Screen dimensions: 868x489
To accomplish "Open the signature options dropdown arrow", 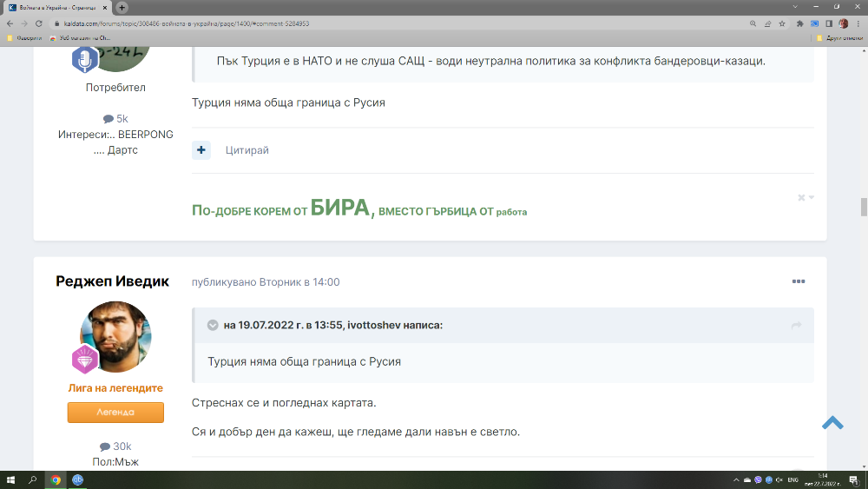I will [x=812, y=198].
